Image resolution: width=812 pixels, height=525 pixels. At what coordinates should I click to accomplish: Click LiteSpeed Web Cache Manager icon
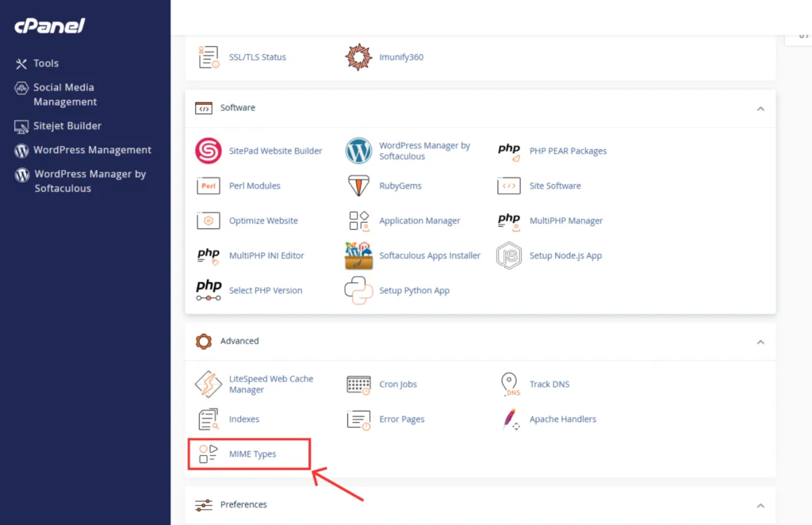click(x=209, y=384)
